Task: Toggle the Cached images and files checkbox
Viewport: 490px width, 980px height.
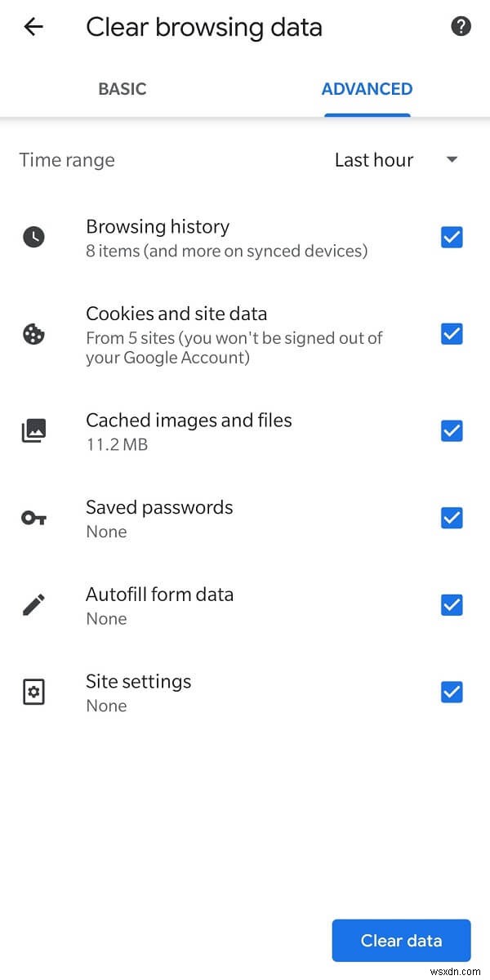Action: coord(452,430)
